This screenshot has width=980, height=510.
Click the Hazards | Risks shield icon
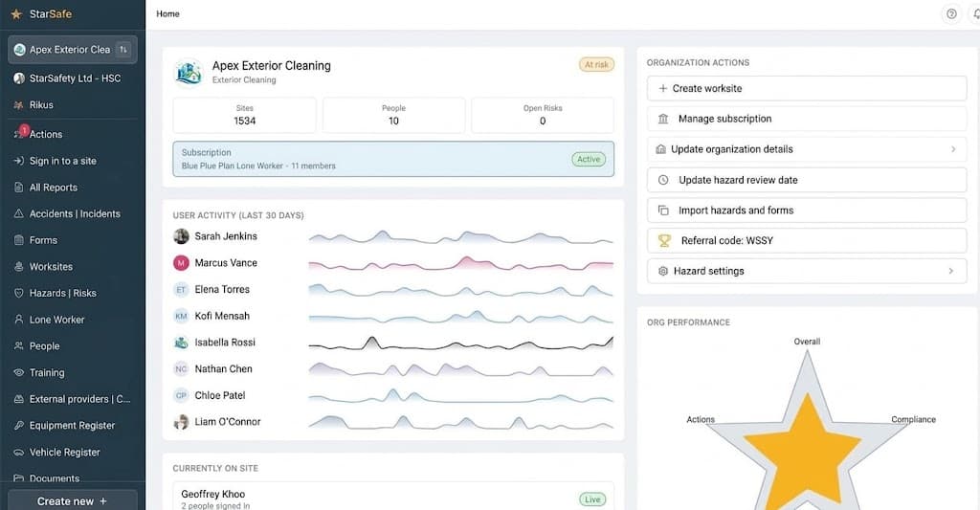[x=19, y=293]
